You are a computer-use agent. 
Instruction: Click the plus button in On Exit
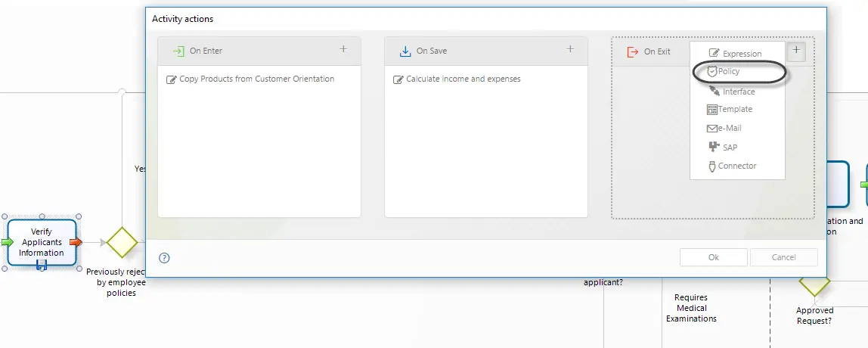click(796, 51)
